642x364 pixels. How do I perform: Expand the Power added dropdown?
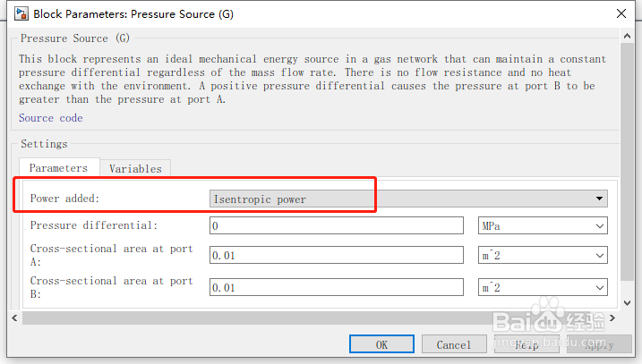point(408,199)
